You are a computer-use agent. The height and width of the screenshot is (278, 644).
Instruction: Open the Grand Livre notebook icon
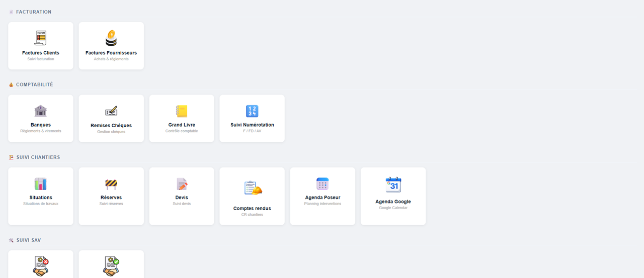(x=182, y=111)
